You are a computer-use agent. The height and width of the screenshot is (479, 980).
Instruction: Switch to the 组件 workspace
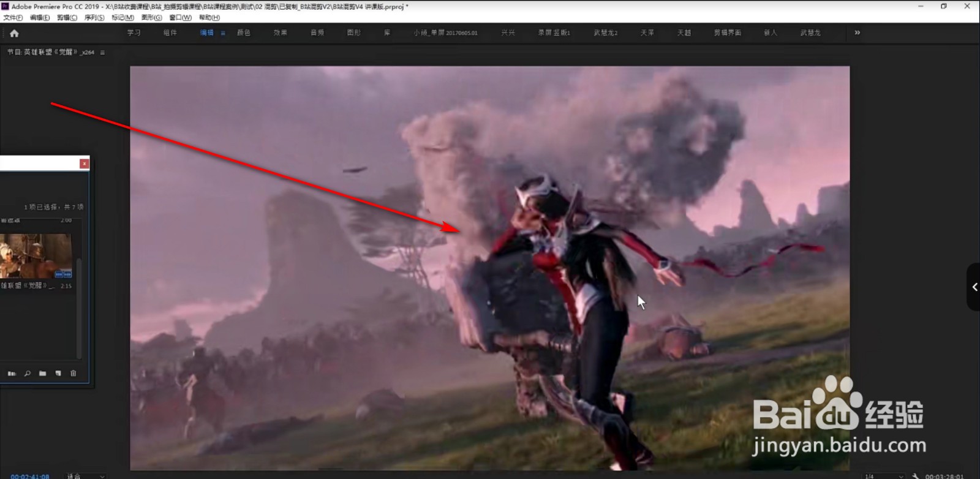pyautogui.click(x=170, y=33)
